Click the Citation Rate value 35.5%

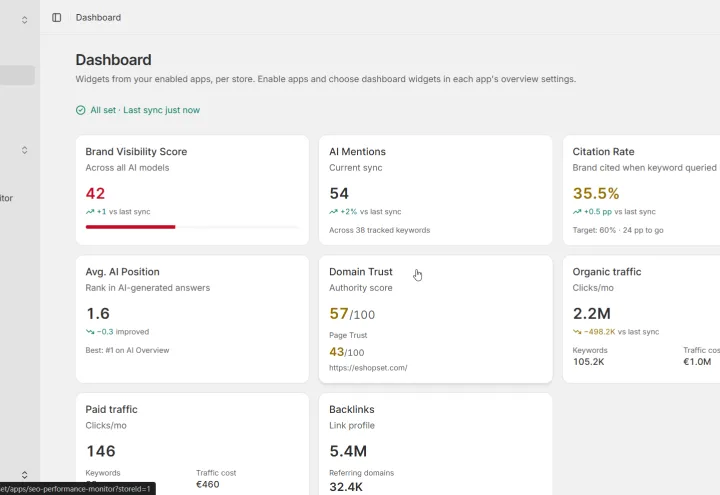[596, 193]
